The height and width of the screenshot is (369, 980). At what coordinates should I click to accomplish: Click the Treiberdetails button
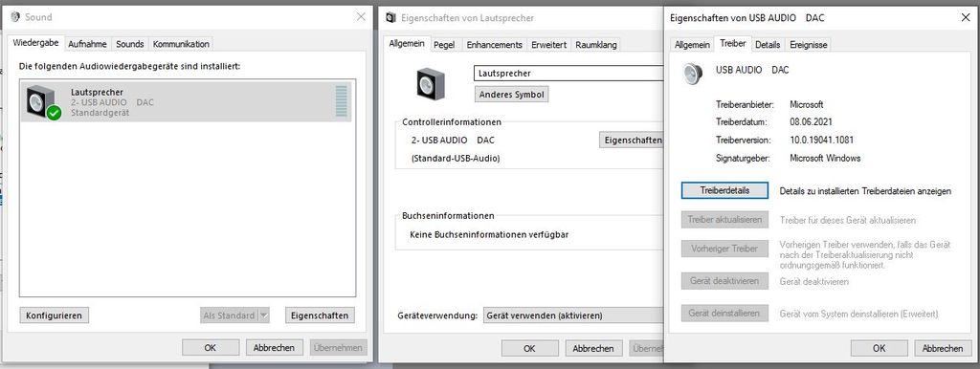point(724,190)
